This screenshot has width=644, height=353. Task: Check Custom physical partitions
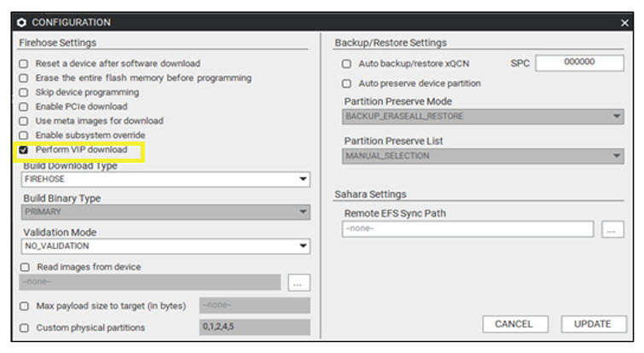[x=25, y=327]
